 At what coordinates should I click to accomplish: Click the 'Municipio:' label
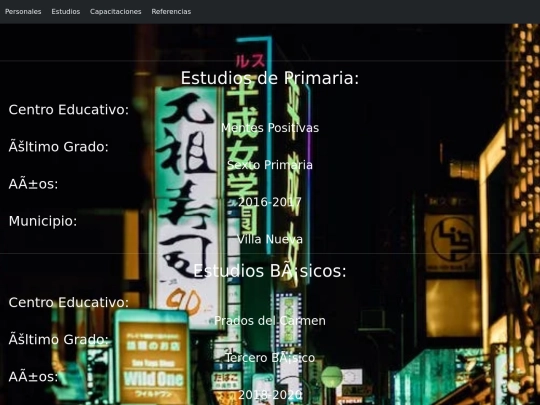click(43, 221)
